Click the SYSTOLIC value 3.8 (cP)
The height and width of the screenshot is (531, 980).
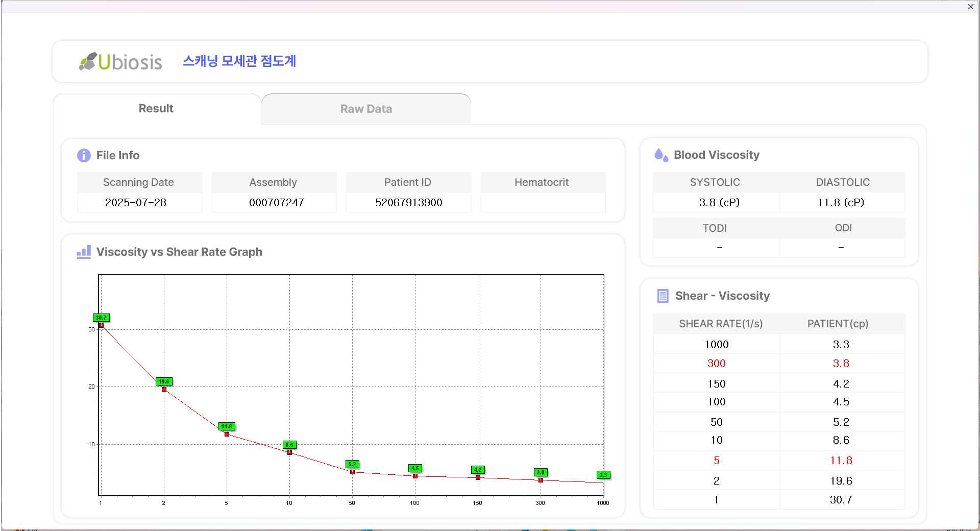click(719, 203)
